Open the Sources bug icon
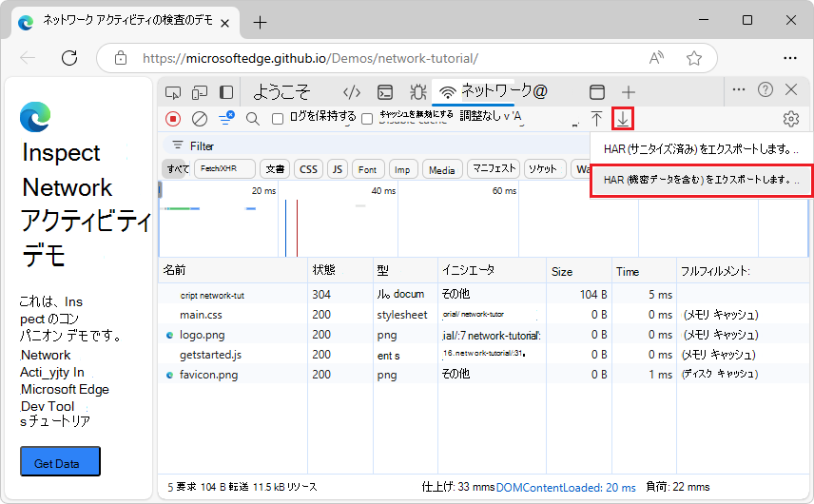This screenshot has width=814, height=504. [x=417, y=92]
